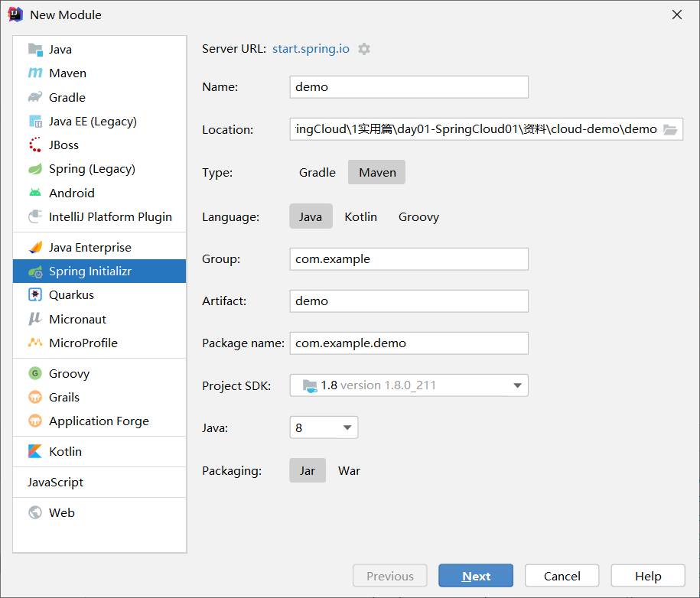Viewport: 700px width, 598px height.
Task: Click the Grails icon
Action: (x=35, y=397)
